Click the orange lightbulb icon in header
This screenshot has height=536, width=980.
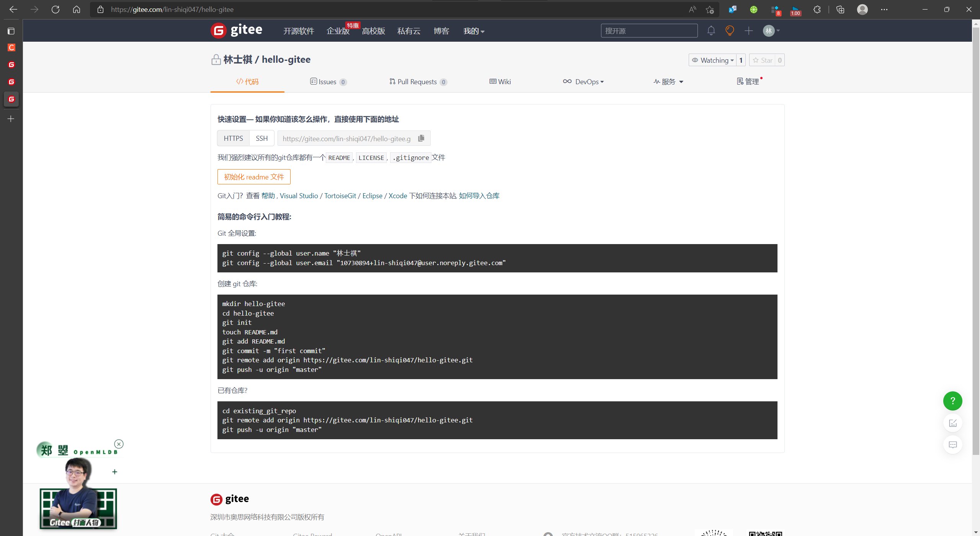click(x=730, y=31)
